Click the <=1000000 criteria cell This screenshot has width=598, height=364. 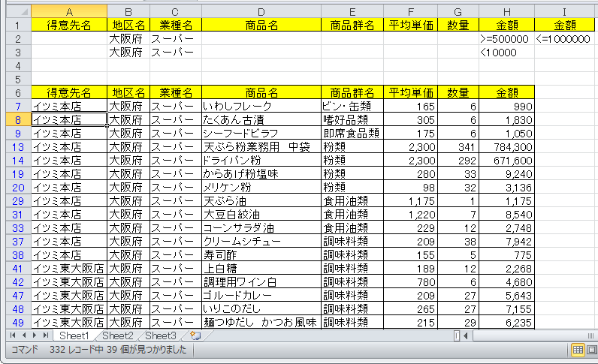click(565, 38)
